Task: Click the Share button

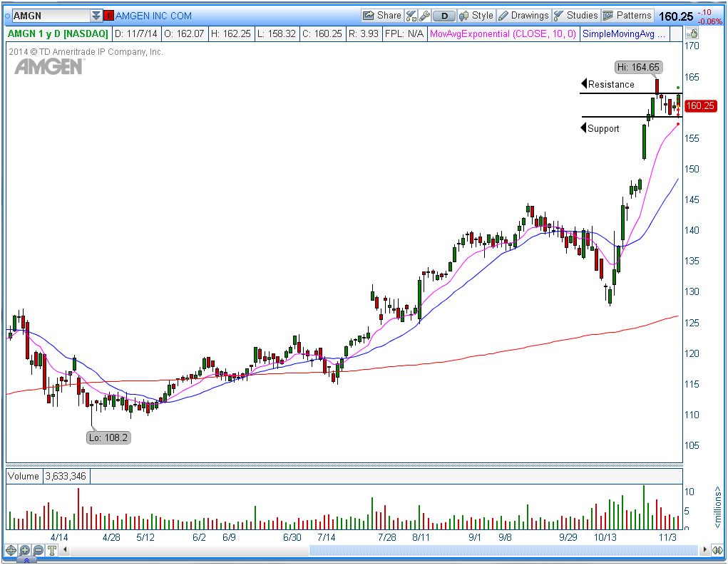Action: (382, 16)
